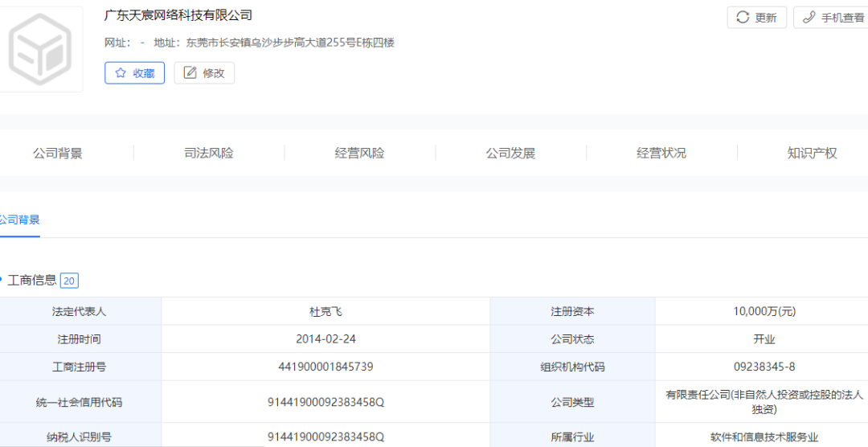
Task: Open 公司背景 in the main category bar
Action: pos(57,153)
